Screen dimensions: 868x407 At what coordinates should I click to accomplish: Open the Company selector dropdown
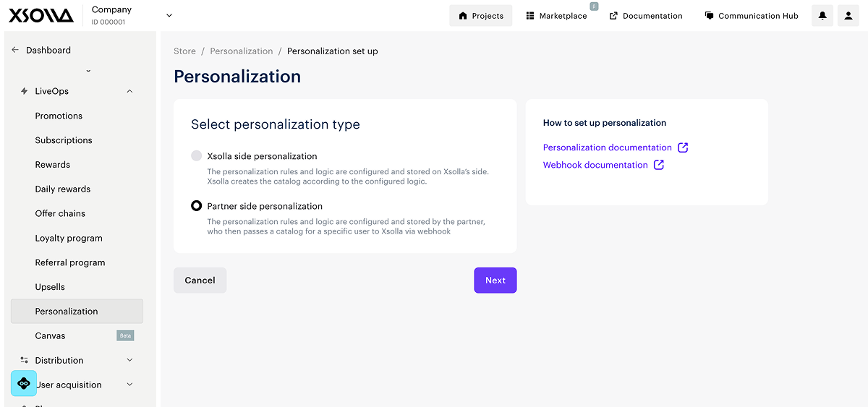coord(169,15)
